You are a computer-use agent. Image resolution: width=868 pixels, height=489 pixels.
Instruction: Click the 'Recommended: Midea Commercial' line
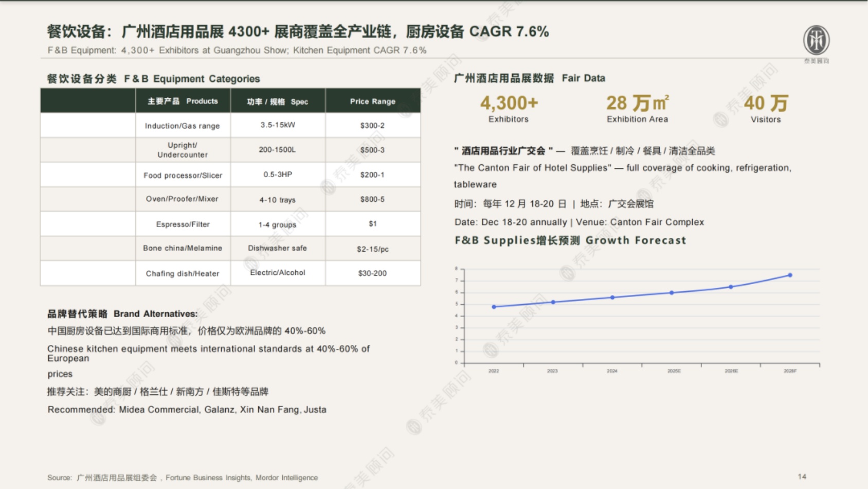click(187, 410)
